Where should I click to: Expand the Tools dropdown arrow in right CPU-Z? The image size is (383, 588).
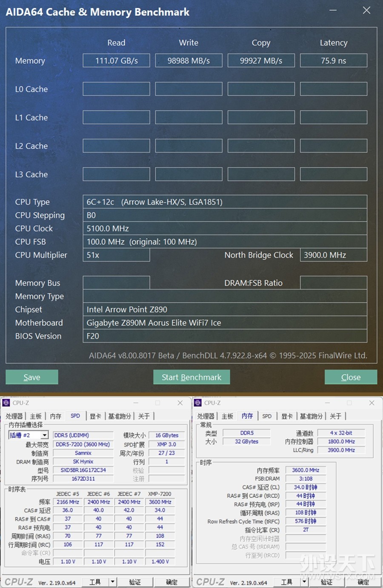tap(304, 582)
